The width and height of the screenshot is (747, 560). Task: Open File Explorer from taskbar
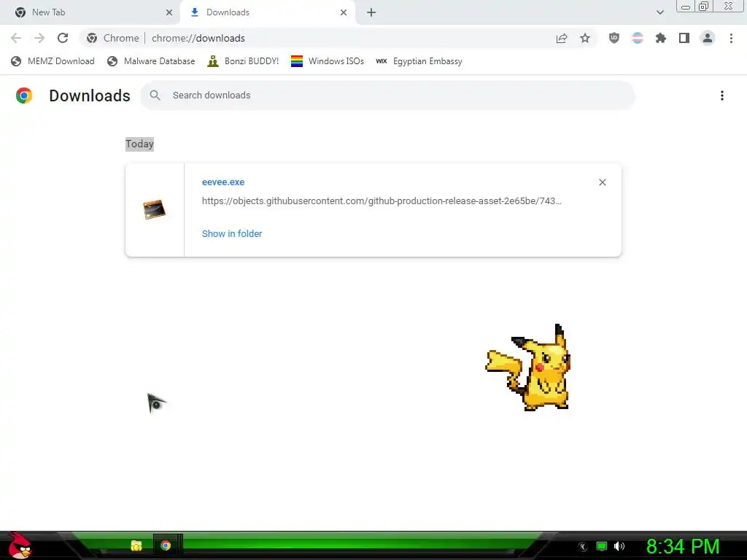[136, 545]
